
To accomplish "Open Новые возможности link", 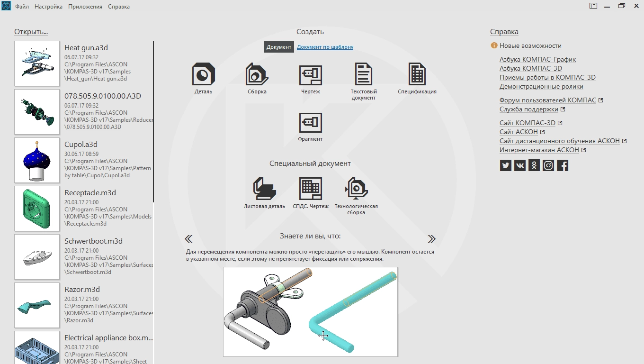I will (x=530, y=46).
